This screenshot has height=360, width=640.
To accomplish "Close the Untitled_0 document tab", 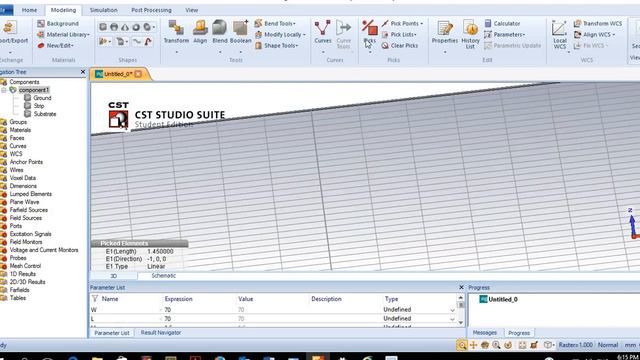I will pyautogui.click(x=138, y=74).
